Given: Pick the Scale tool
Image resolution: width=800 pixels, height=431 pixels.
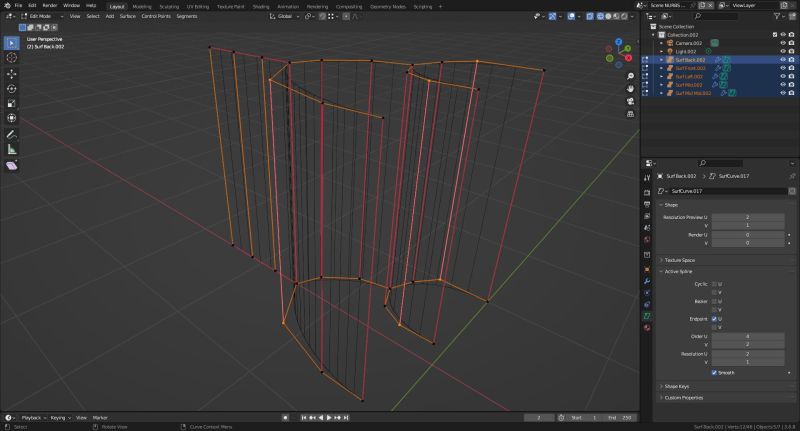Looking at the screenshot, I should pyautogui.click(x=12, y=103).
